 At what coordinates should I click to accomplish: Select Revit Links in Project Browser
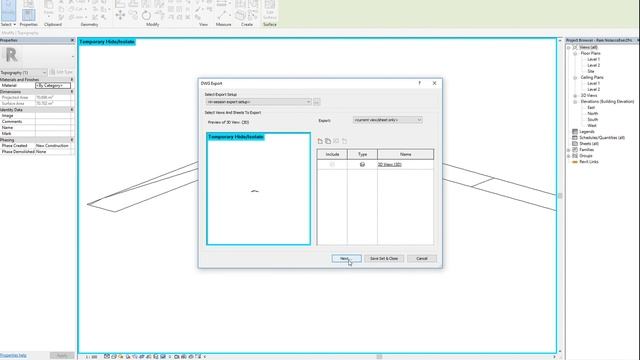589,162
